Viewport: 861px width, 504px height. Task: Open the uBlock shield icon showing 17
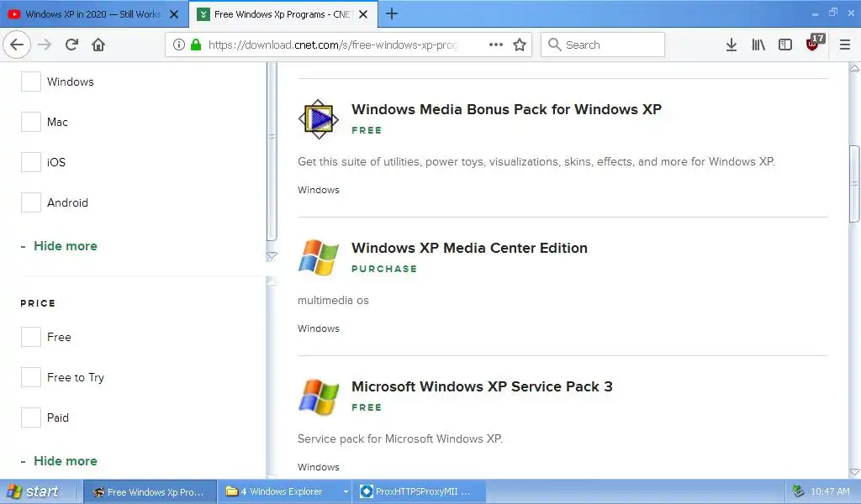[814, 44]
